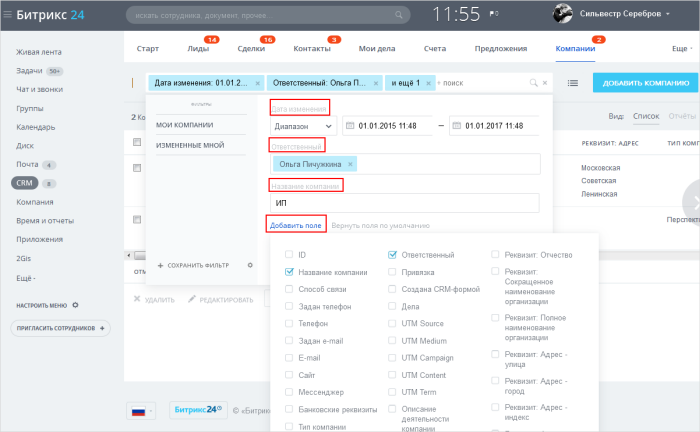
Task: Expand user menu arrow next to Сильвестр Серебров
Action: pos(668,14)
